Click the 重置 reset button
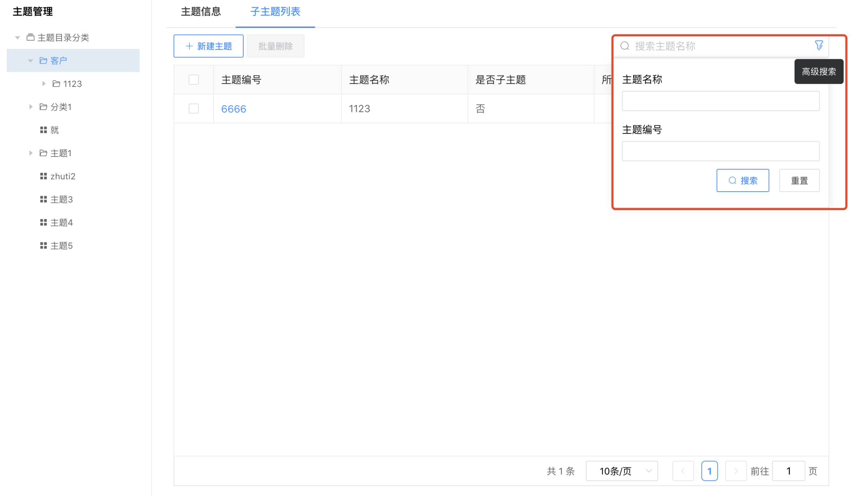The width and height of the screenshot is (863, 504). click(x=799, y=180)
